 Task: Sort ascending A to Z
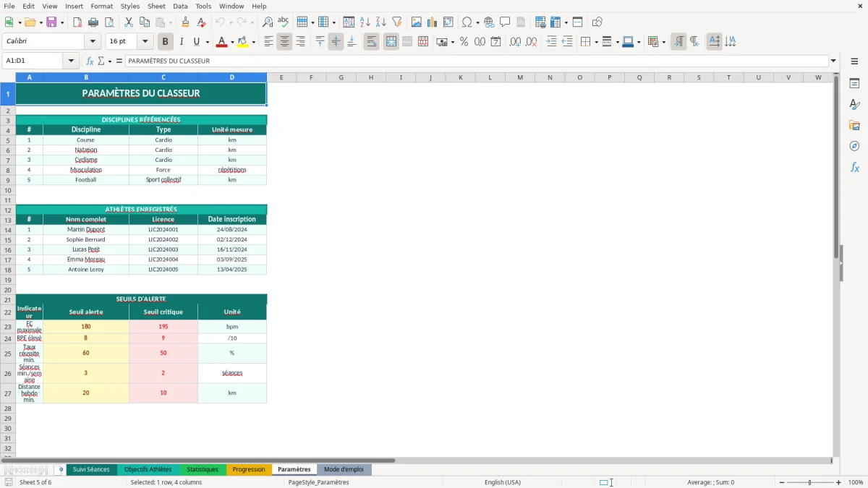[365, 22]
